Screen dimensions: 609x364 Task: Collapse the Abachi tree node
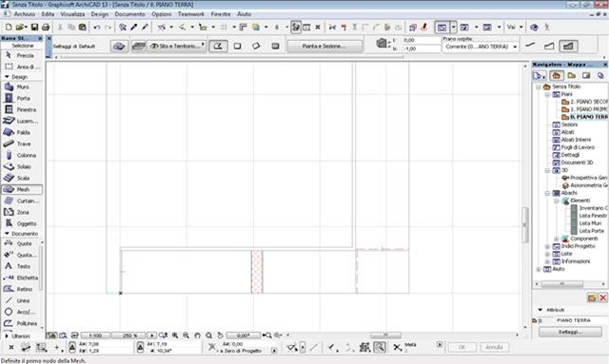click(547, 193)
